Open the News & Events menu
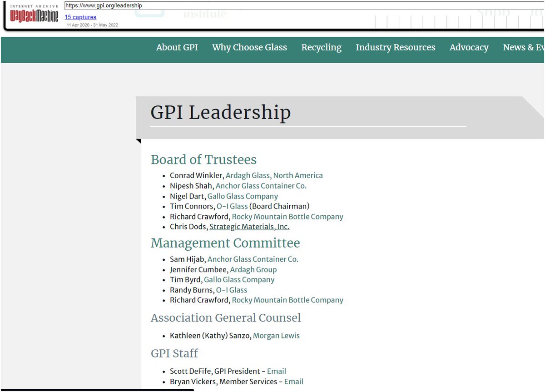Image resolution: width=545 pixels, height=392 pixels. pyautogui.click(x=523, y=48)
